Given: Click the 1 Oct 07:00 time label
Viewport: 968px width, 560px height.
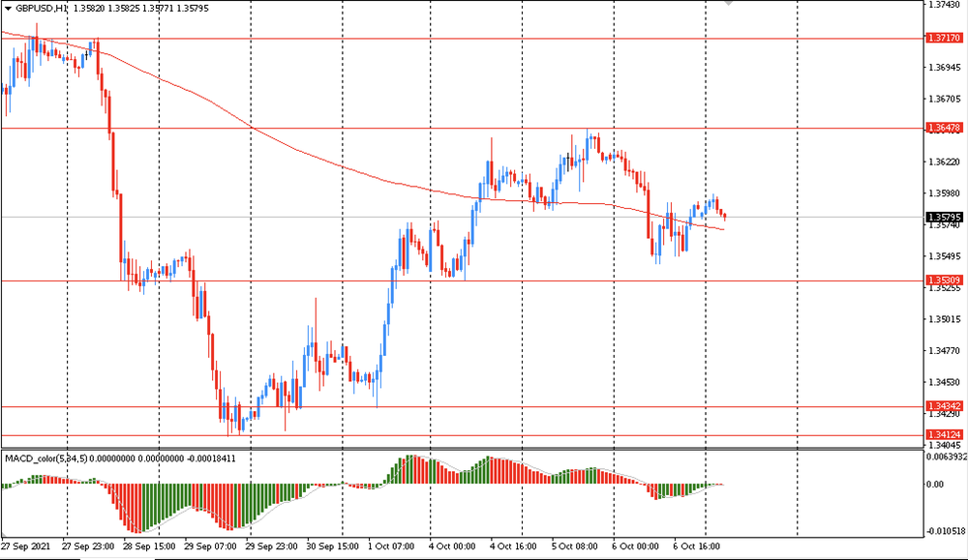Looking at the screenshot, I should pos(391,546).
